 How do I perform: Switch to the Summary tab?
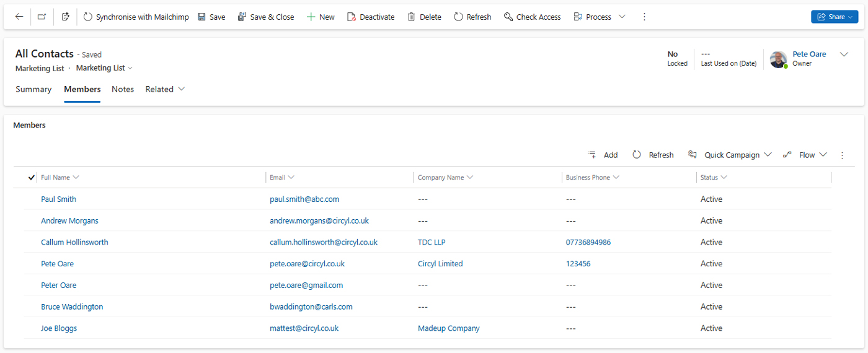(x=33, y=89)
